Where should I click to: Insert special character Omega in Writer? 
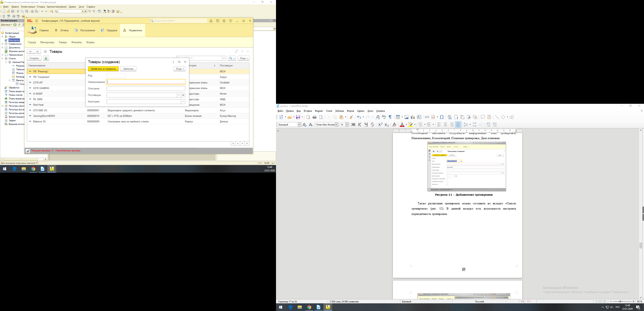tap(442, 117)
